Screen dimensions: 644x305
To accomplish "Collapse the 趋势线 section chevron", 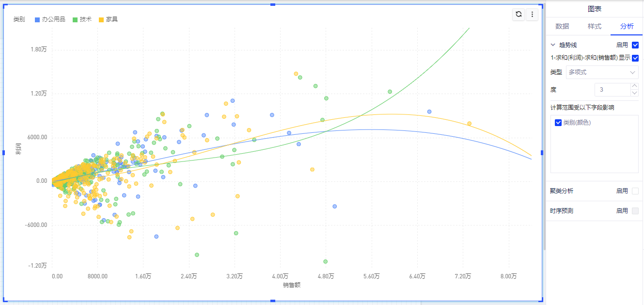I will point(553,45).
